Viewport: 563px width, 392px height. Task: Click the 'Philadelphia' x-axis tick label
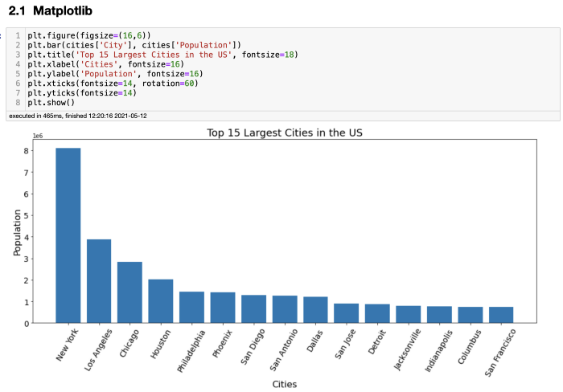[191, 350]
